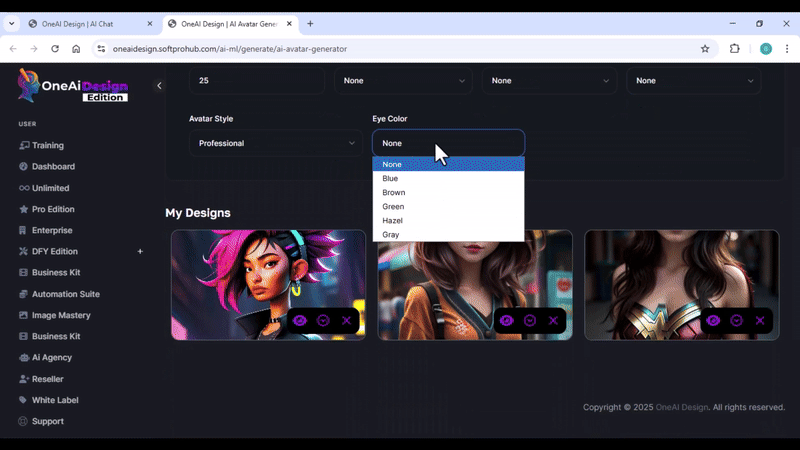Screen dimensions: 800x450
Task: Click the eye icon on the Wonder Woman avatar
Action: 713,320
